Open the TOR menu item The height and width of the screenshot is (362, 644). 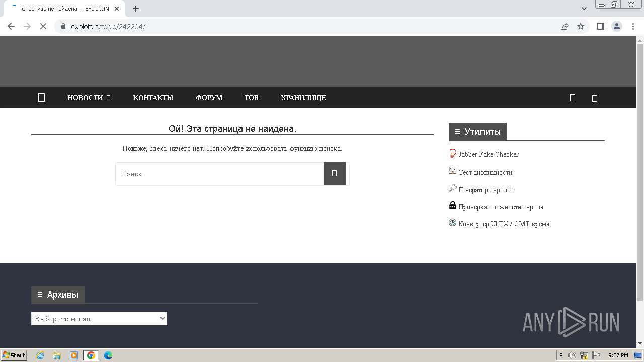tap(252, 98)
